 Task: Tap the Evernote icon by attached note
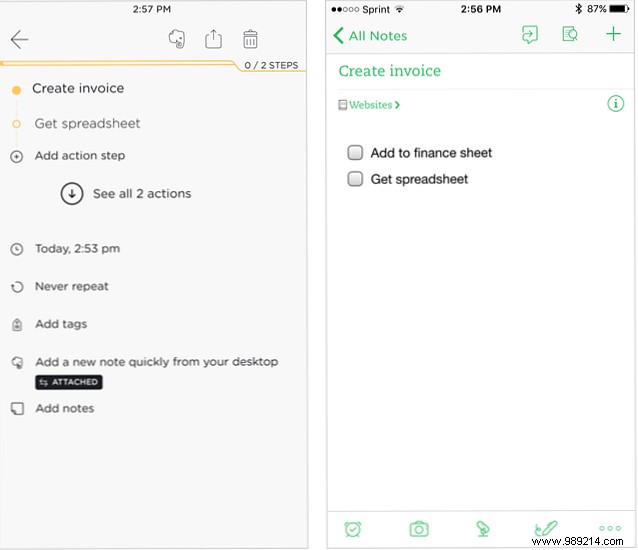(x=17, y=362)
